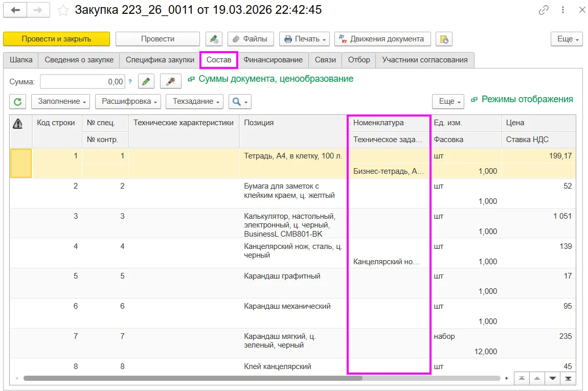Select the row 'Карандаш механический'
588x391 pixels.
tap(293, 313)
